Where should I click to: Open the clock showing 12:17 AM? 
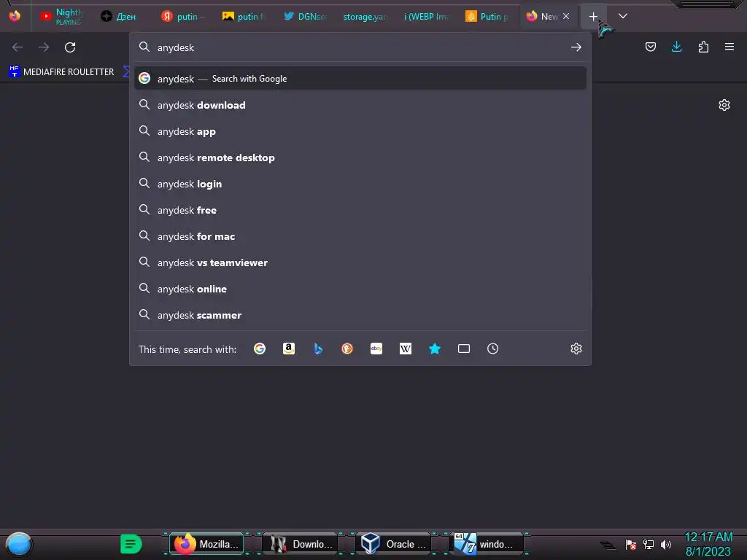point(708,544)
